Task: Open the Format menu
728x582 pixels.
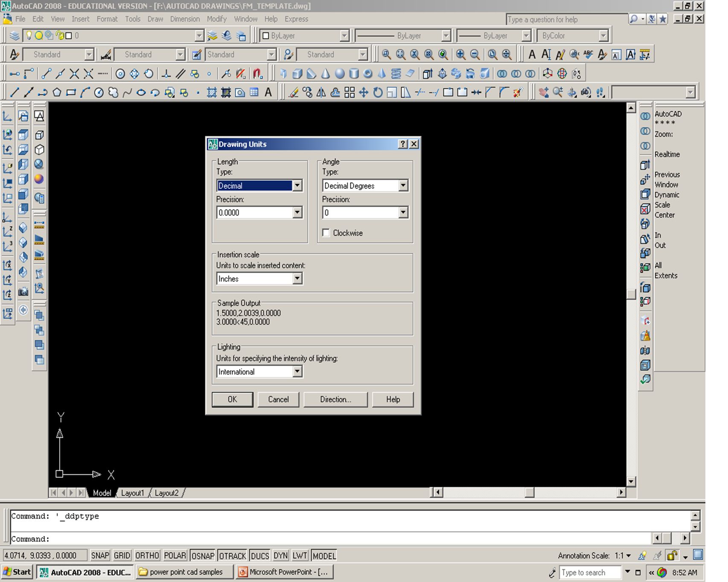Action: pos(107,19)
